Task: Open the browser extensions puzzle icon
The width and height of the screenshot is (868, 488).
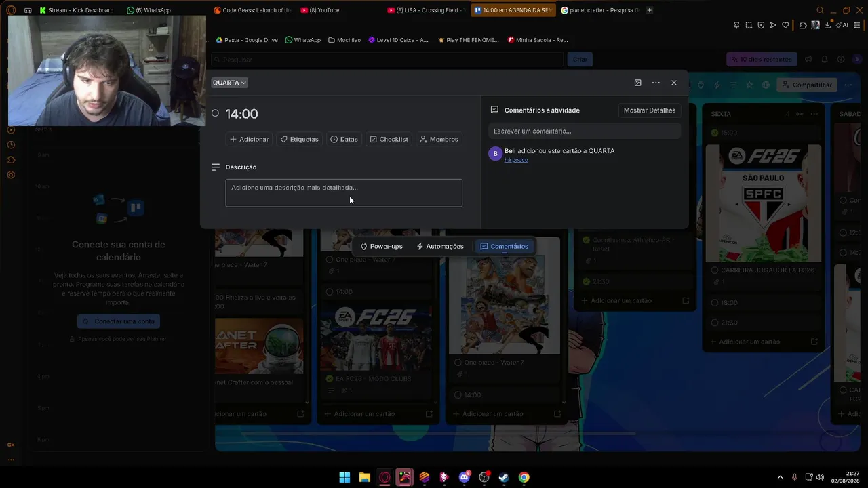Action: (x=803, y=25)
